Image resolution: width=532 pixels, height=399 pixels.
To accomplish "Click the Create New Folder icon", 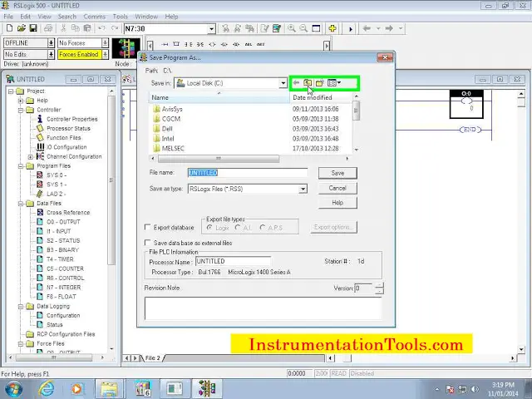I will tap(319, 83).
